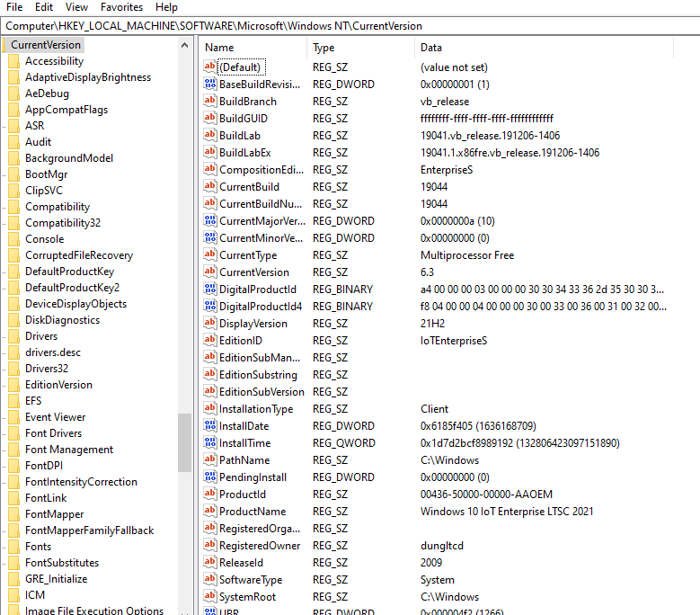Click the data 'Windows 10 IoT Enterprise LTSC 2021'

(507, 511)
